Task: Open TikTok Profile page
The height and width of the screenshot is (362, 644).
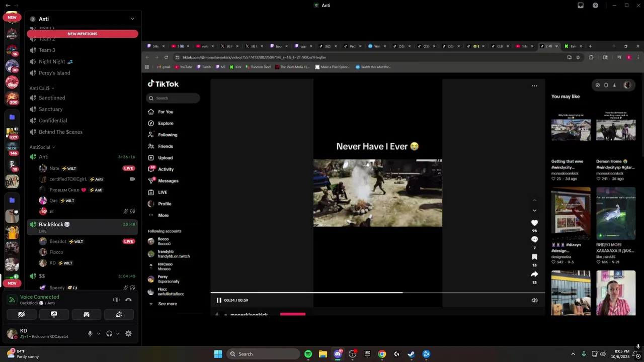Action: [164, 204]
